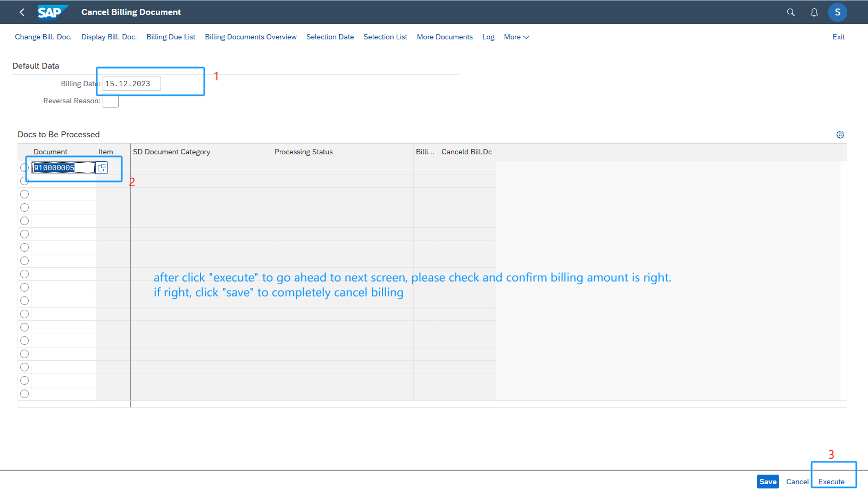Image resolution: width=868 pixels, height=489 pixels.
Task: Select the first row radio button
Action: pos(24,168)
